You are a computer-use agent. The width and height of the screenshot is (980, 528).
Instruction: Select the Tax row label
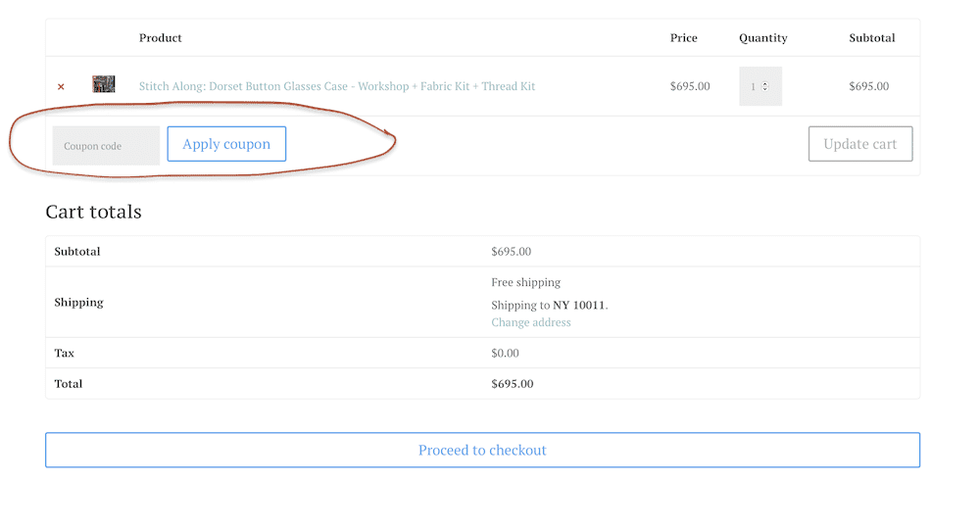click(65, 353)
